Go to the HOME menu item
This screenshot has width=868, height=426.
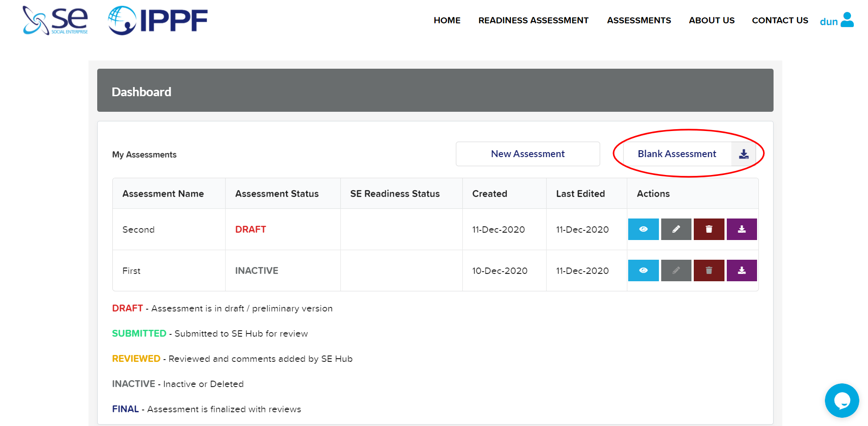click(x=447, y=20)
